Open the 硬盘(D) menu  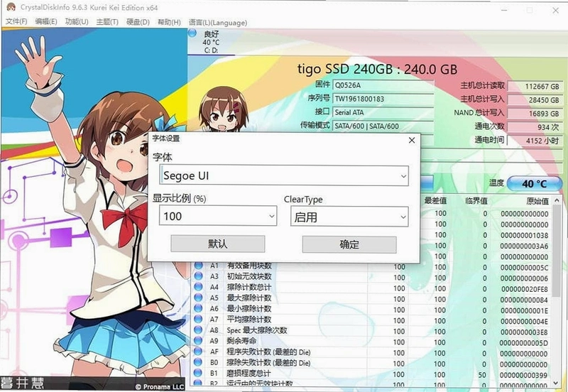[x=138, y=22]
